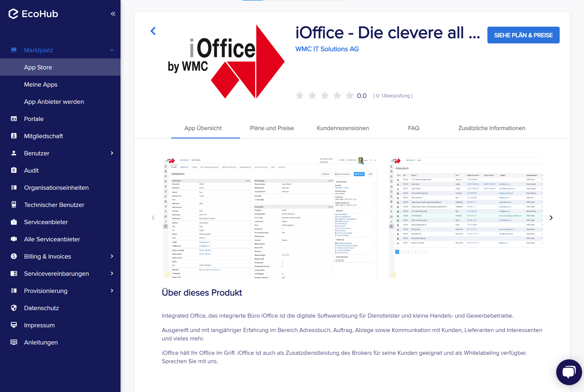The height and width of the screenshot is (392, 584).
Task: Click the iOffice by WMC logo
Action: pos(226,61)
